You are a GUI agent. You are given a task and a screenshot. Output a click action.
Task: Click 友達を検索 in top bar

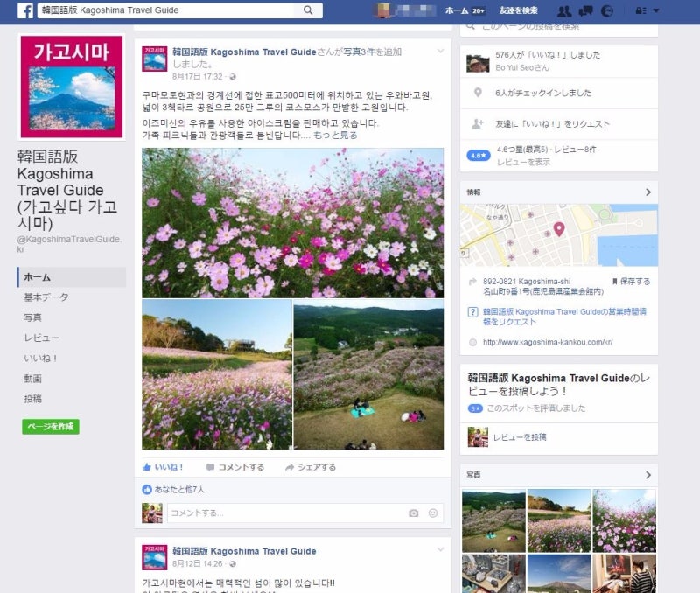[x=518, y=10]
